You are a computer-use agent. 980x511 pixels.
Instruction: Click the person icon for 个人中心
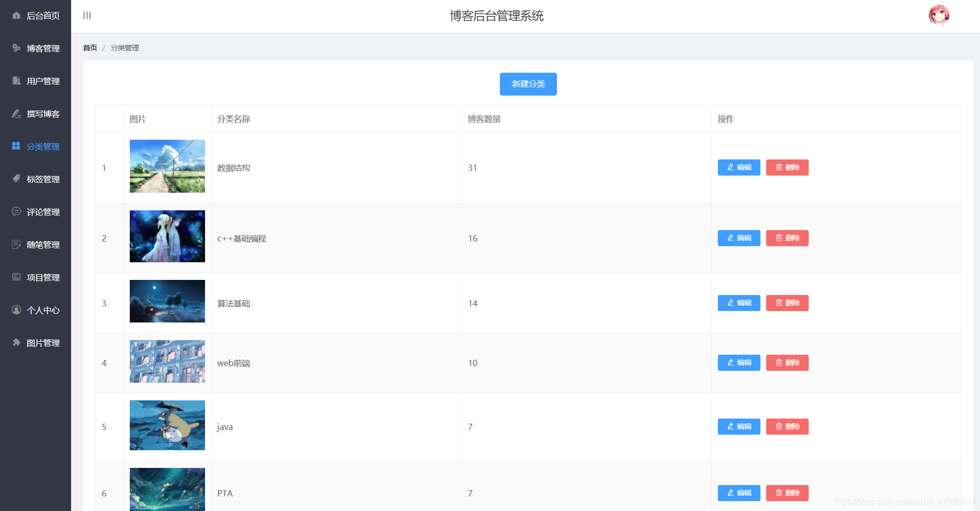pyautogui.click(x=17, y=310)
